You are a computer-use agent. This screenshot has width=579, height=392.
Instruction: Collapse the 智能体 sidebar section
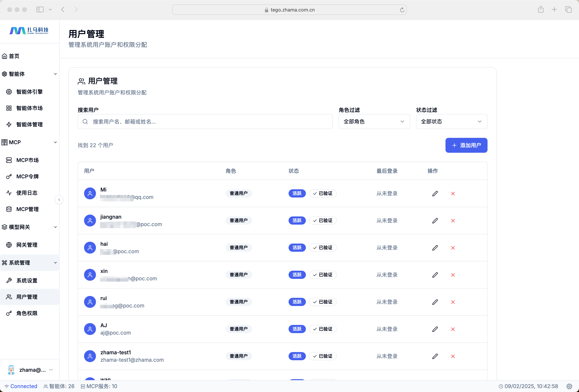click(x=55, y=74)
